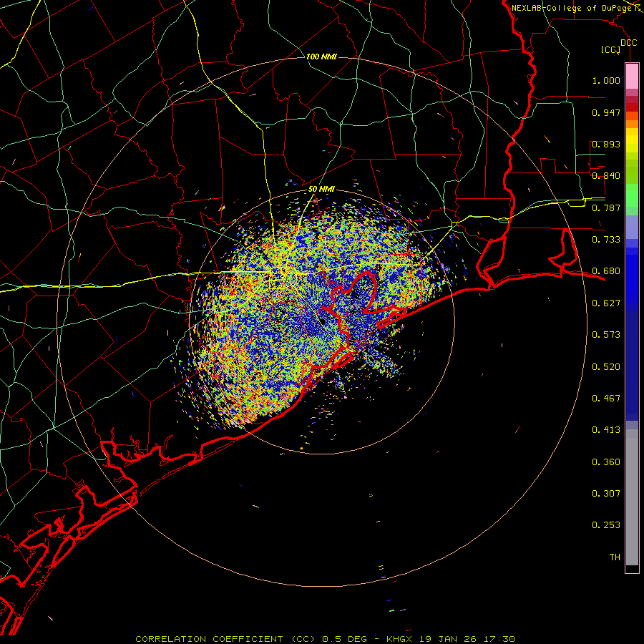Click the 17:30 timestamp
The height and width of the screenshot is (644, 644).
499,639
